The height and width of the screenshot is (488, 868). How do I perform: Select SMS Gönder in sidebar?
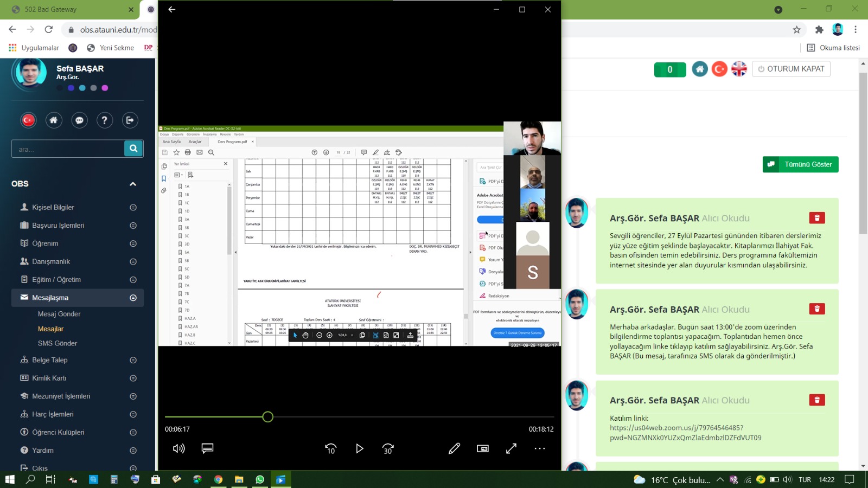point(58,343)
